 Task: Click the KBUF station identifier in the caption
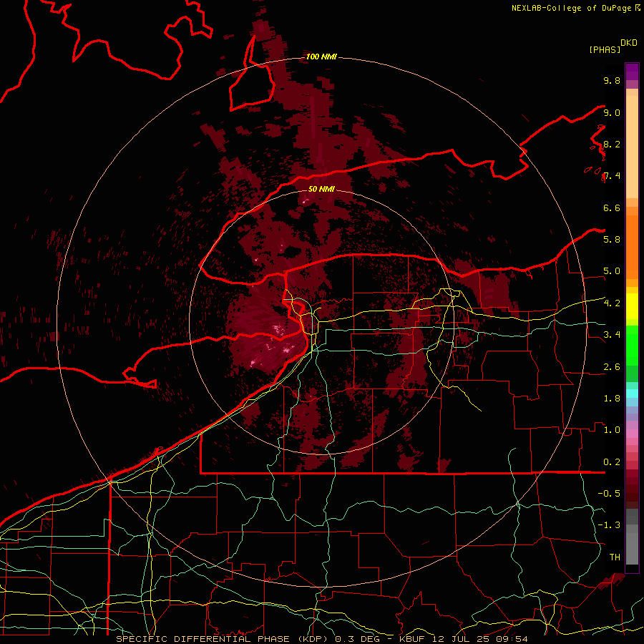[414, 639]
